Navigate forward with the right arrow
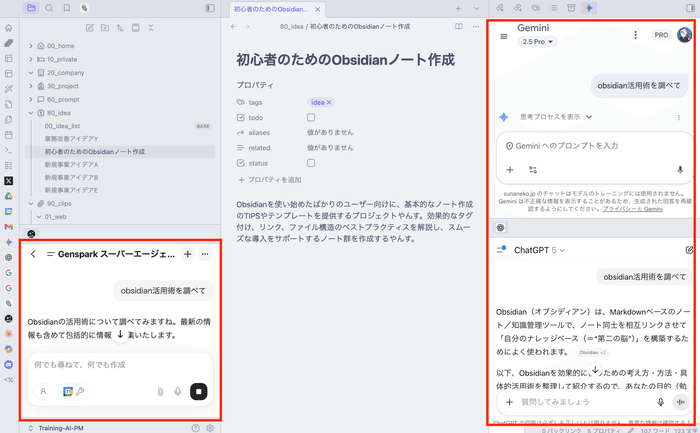This screenshot has width=700, height=433. click(x=247, y=27)
